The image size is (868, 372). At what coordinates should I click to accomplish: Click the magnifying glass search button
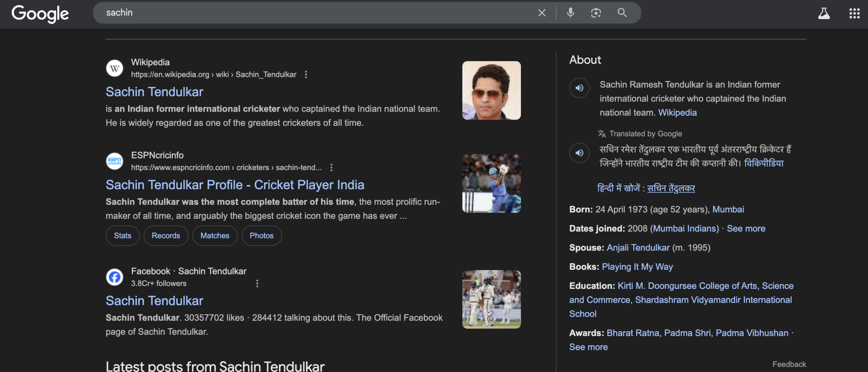(622, 13)
